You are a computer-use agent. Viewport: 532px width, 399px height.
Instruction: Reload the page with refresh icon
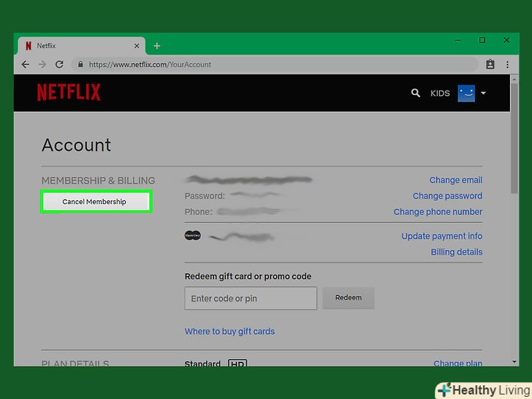coord(59,64)
